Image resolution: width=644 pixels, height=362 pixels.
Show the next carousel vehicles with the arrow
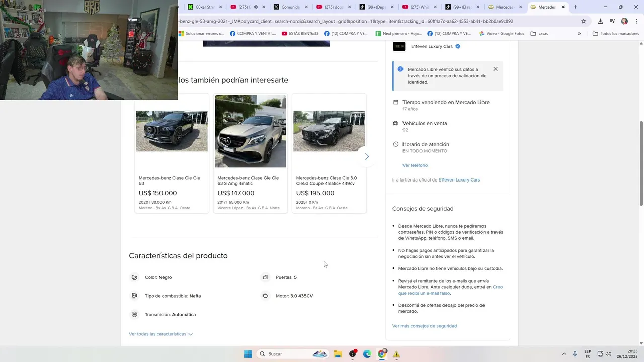(367, 156)
